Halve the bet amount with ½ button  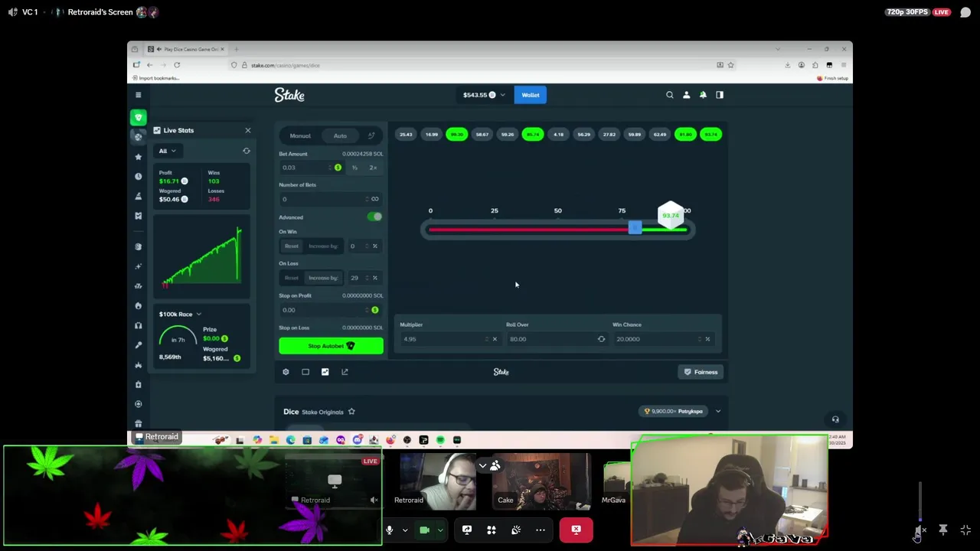click(x=354, y=168)
